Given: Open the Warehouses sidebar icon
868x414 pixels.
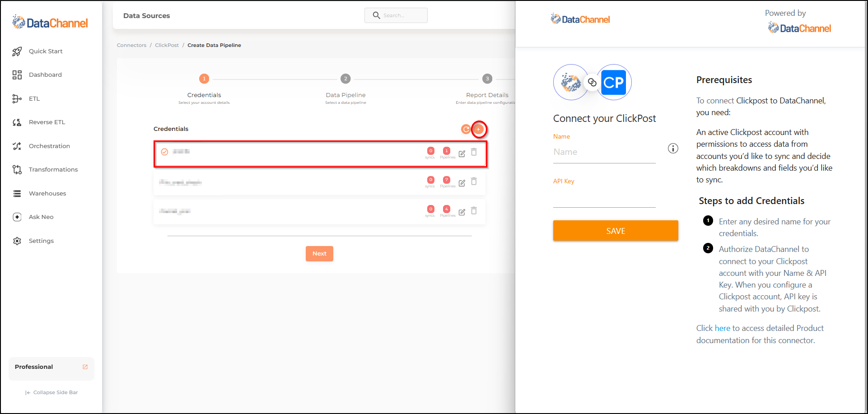Looking at the screenshot, I should click(17, 194).
